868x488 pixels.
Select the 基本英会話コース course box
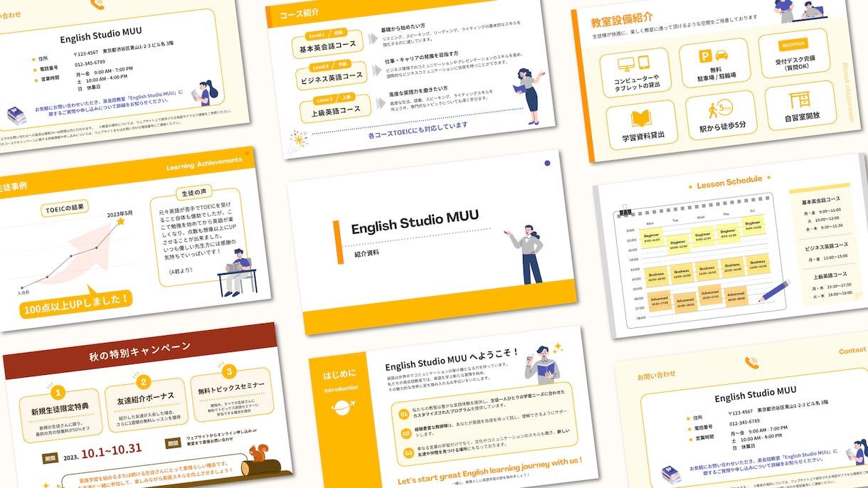pos(327,45)
